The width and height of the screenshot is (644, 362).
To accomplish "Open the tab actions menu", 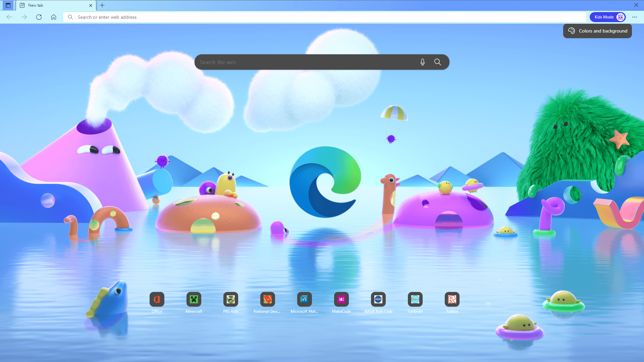I will [8, 5].
